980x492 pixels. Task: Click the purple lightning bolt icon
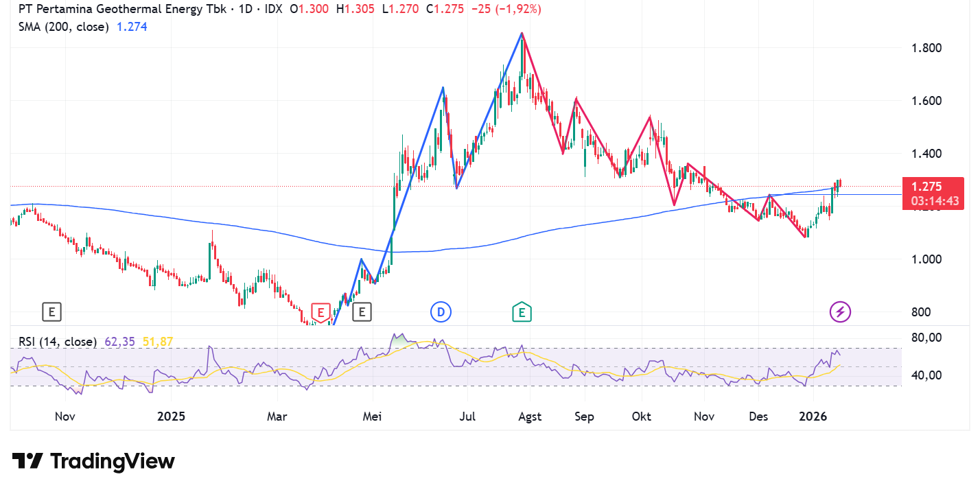841,312
